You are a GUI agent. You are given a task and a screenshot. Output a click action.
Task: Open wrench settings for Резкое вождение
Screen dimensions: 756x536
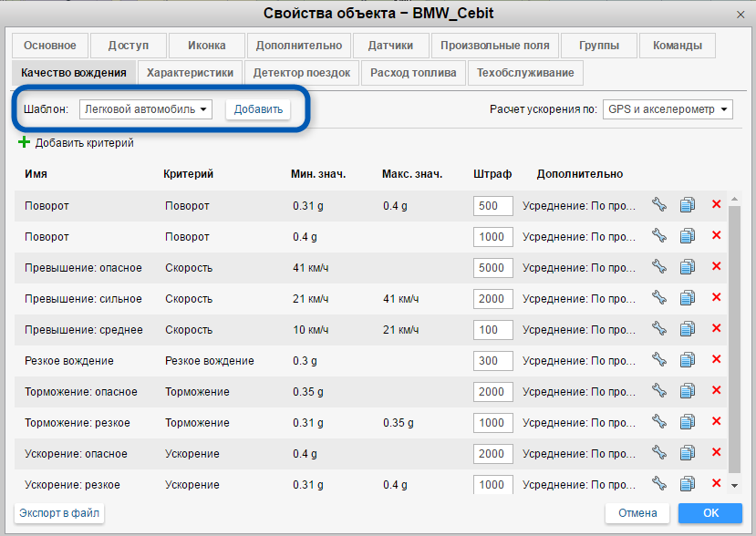(659, 360)
